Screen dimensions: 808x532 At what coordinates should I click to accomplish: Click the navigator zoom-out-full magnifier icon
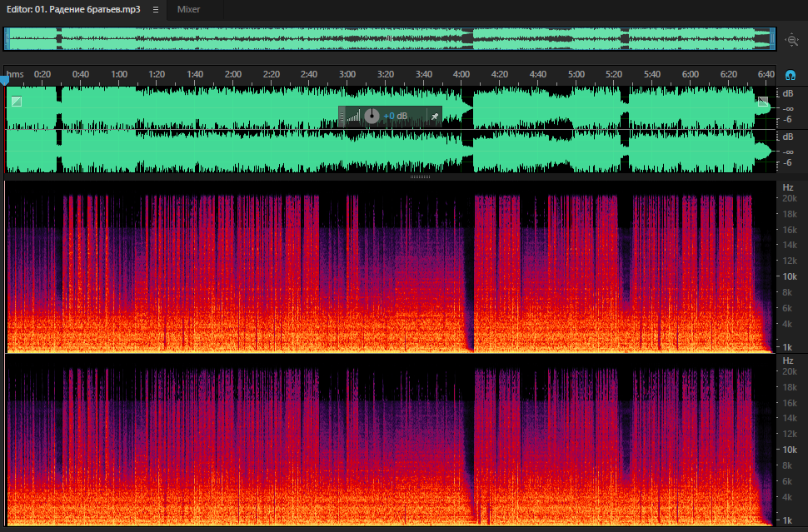791,40
